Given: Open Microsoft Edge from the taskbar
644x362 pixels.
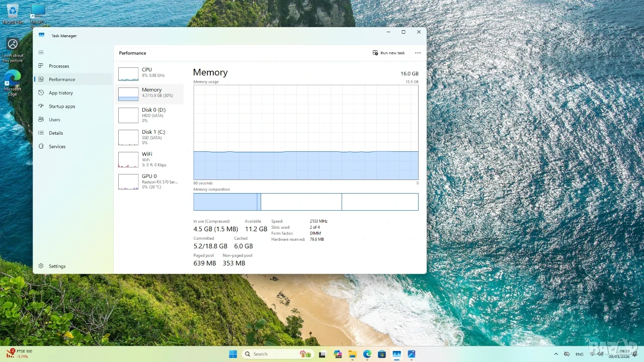Looking at the screenshot, I should point(367,354).
